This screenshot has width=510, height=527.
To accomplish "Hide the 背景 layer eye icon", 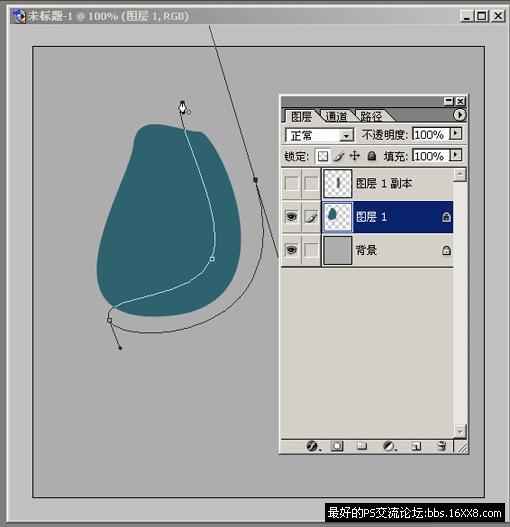I will coord(291,250).
